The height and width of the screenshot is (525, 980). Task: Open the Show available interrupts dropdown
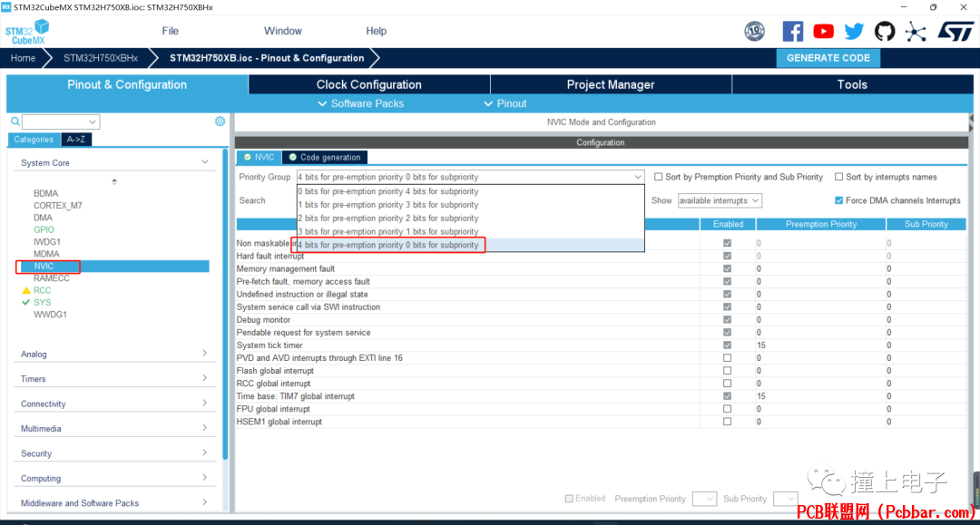(x=720, y=200)
